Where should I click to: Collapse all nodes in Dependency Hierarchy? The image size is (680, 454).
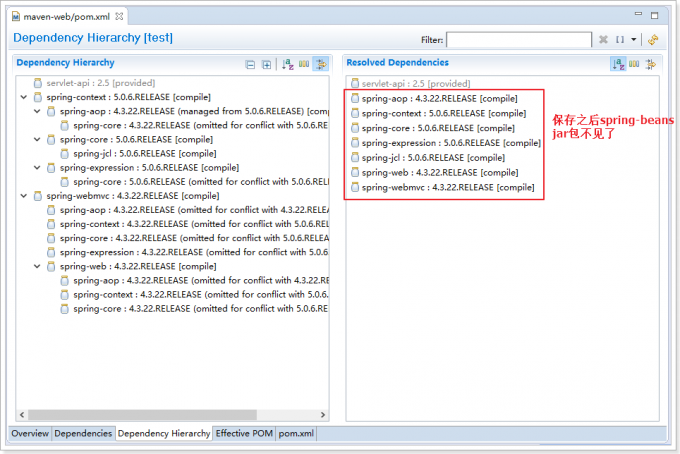point(250,64)
